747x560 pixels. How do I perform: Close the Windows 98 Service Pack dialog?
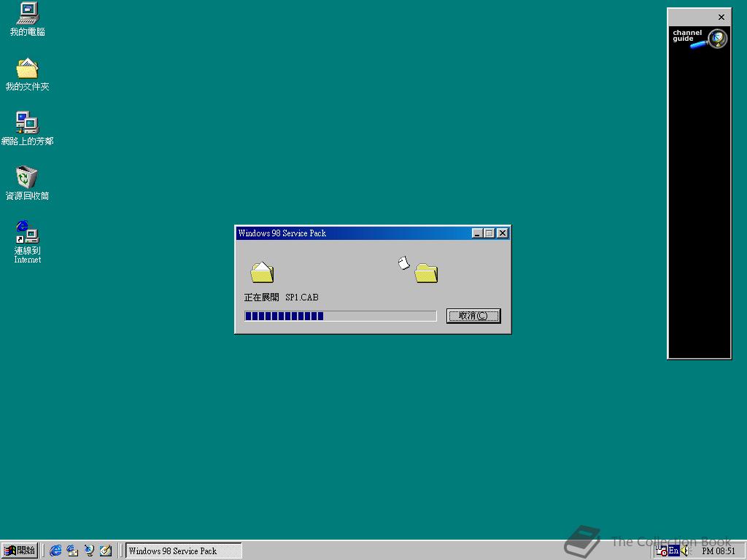pos(503,233)
